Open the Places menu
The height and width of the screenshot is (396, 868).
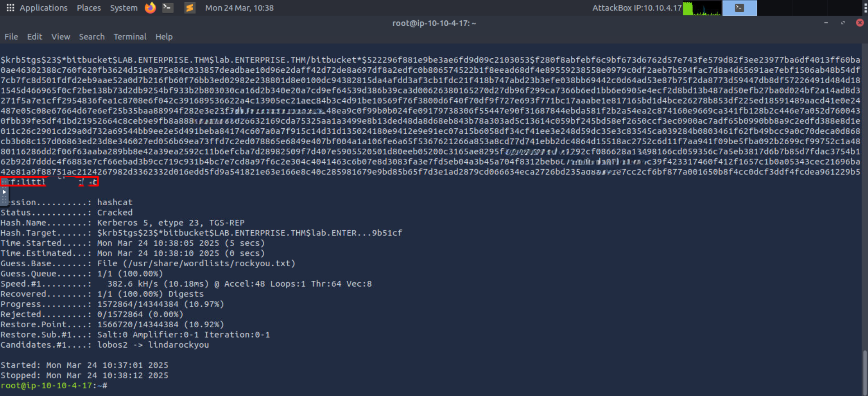point(89,8)
